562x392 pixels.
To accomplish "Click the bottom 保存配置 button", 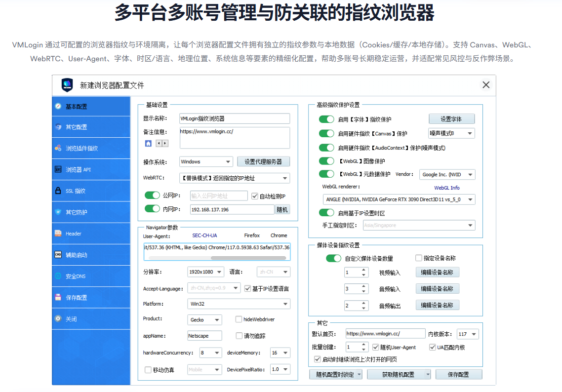I will 459,374.
